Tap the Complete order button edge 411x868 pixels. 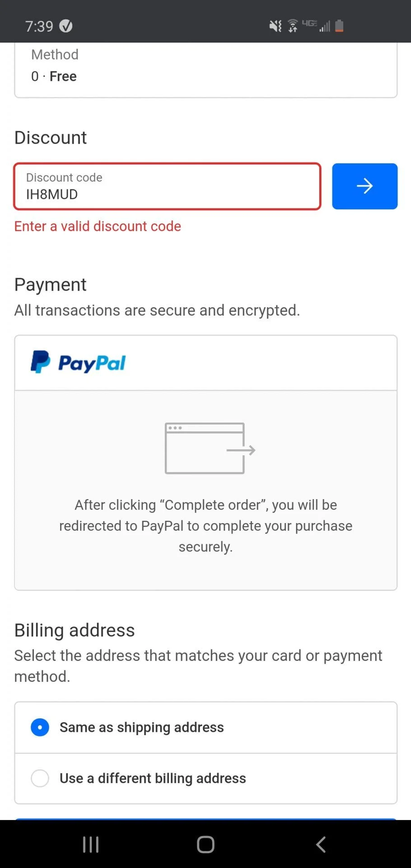click(205, 819)
